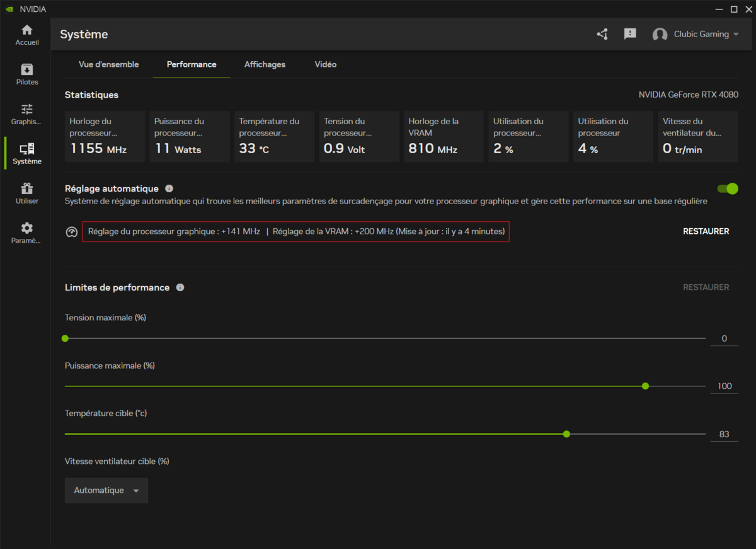Click the info icon beside Limites de performance
756x549 pixels.
pyautogui.click(x=180, y=287)
